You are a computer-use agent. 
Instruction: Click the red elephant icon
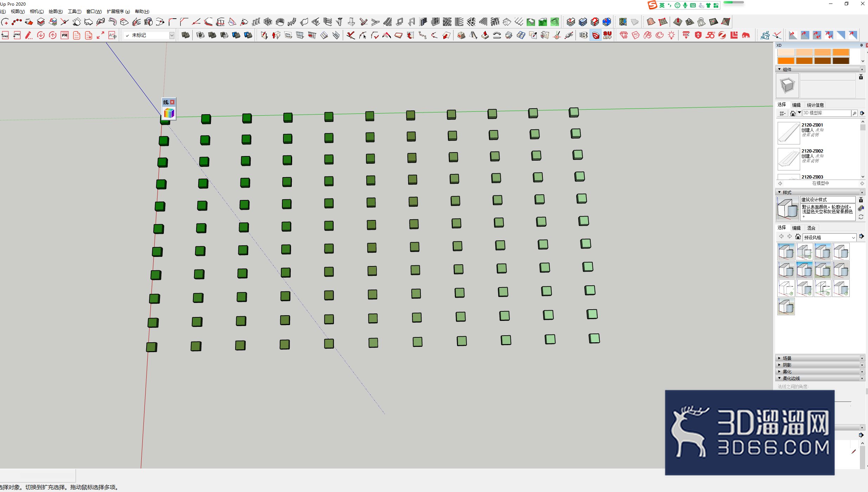click(x=746, y=35)
